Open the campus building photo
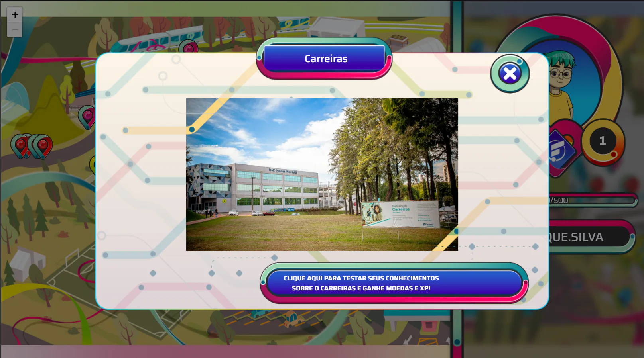644x358 pixels. point(322,174)
